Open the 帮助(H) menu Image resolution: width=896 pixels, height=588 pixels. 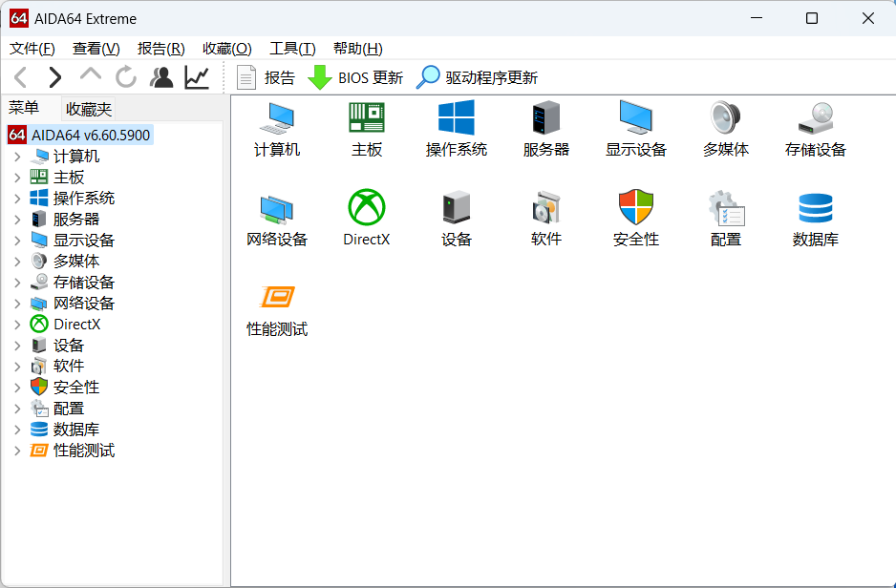(x=357, y=49)
